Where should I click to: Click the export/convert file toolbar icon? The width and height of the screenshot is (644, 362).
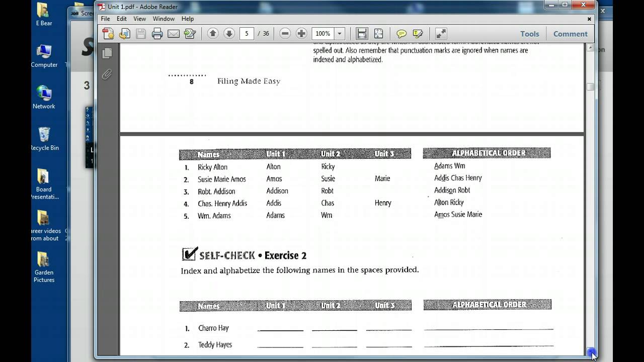(x=125, y=34)
